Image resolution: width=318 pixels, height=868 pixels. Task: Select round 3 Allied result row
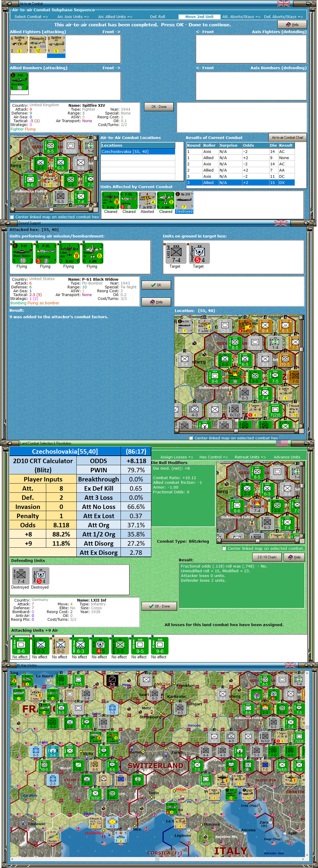point(240,183)
